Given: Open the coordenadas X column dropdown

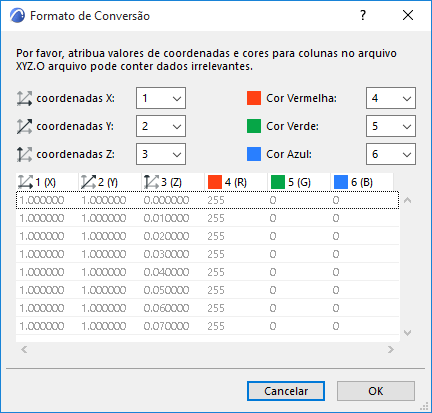Looking at the screenshot, I should tap(161, 98).
